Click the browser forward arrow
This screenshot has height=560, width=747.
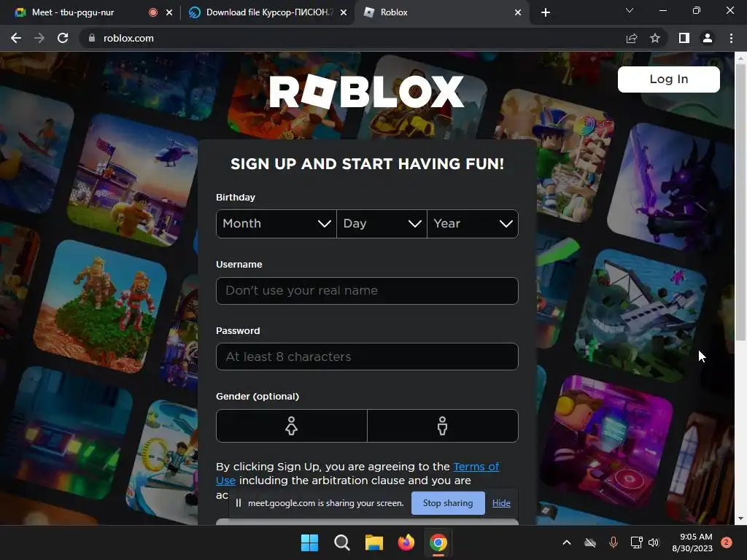point(39,38)
